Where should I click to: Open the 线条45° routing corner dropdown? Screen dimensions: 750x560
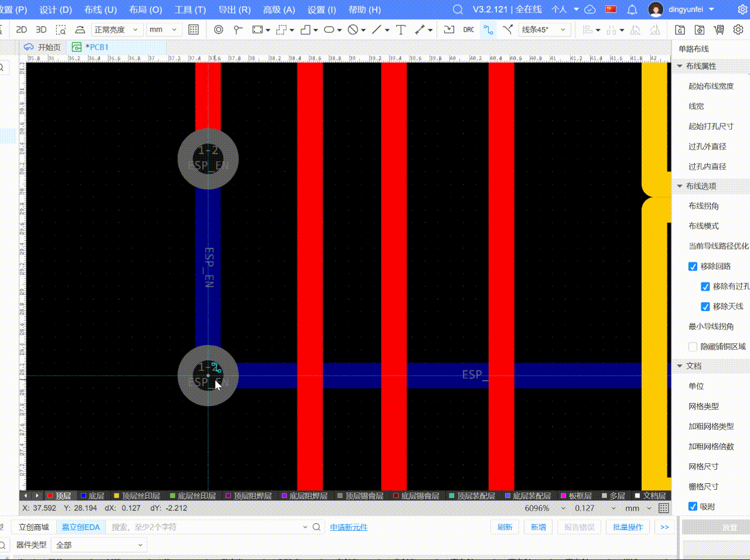[544, 30]
